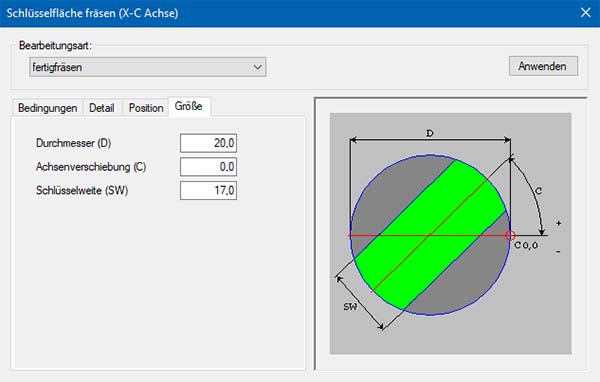The image size is (600, 382).
Task: Click the Durchmesser (D) input field
Action: point(208,143)
